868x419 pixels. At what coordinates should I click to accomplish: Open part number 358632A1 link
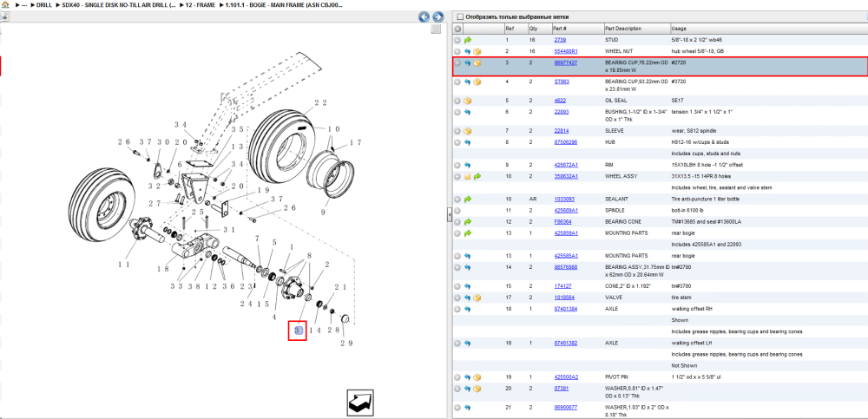click(x=566, y=176)
